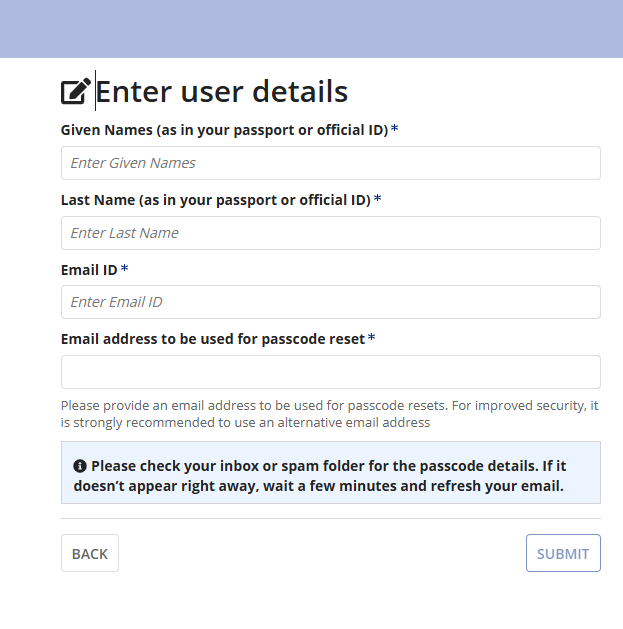
Task: Click the alternative email address help text
Action: pos(330,414)
